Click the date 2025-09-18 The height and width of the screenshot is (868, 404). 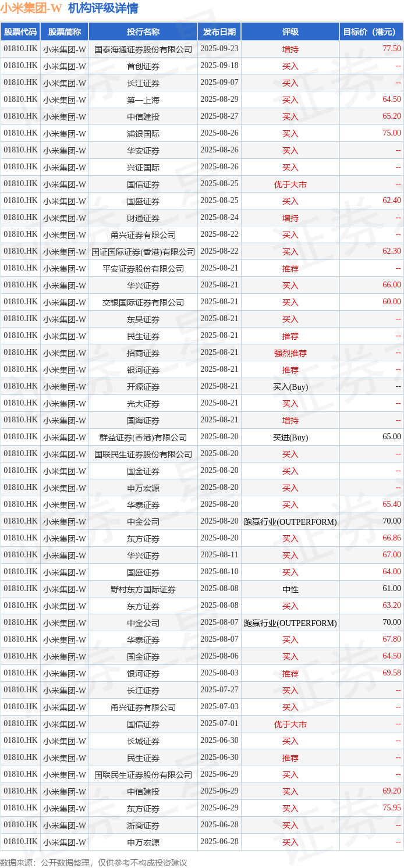coord(219,66)
